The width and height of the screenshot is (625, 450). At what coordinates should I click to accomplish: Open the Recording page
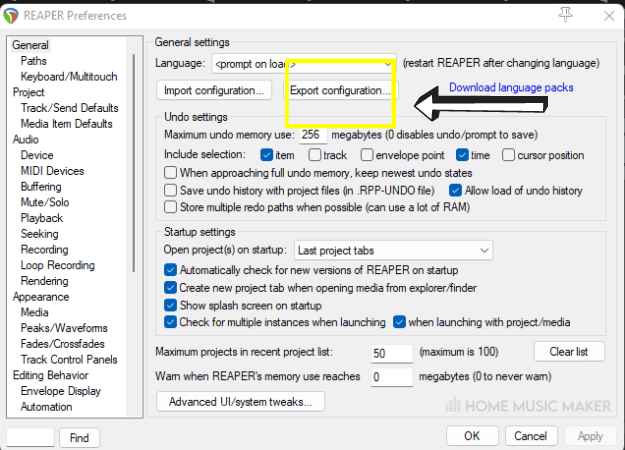(x=44, y=250)
